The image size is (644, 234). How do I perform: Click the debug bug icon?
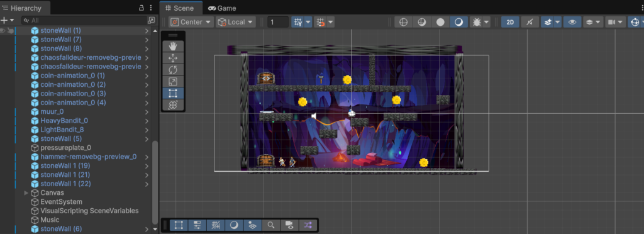pyautogui.click(x=476, y=22)
